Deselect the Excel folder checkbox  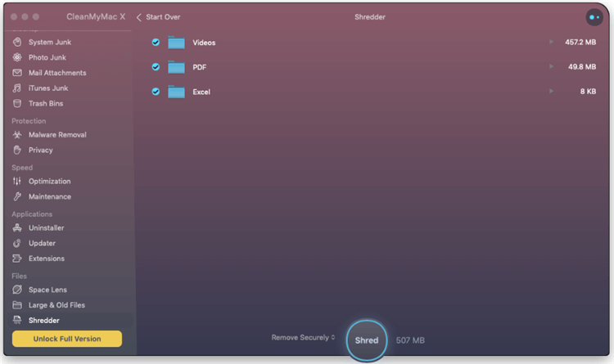(156, 92)
